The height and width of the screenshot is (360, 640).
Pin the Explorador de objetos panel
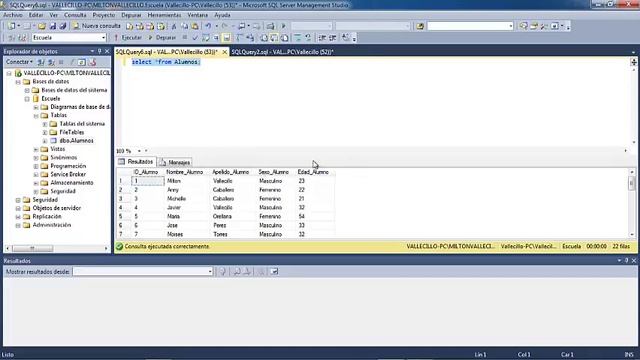click(99, 51)
